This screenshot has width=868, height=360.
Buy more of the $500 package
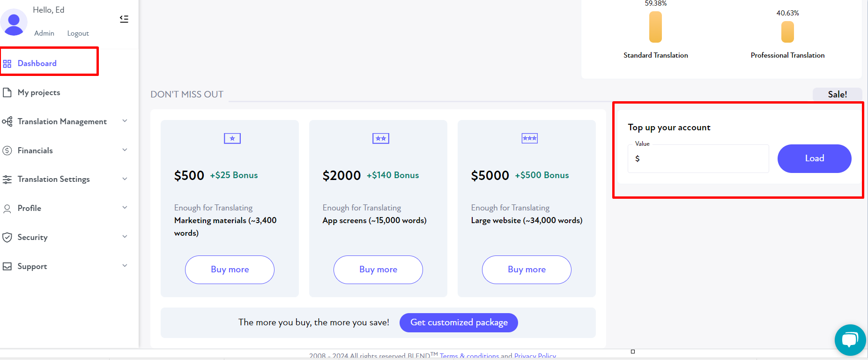click(230, 270)
